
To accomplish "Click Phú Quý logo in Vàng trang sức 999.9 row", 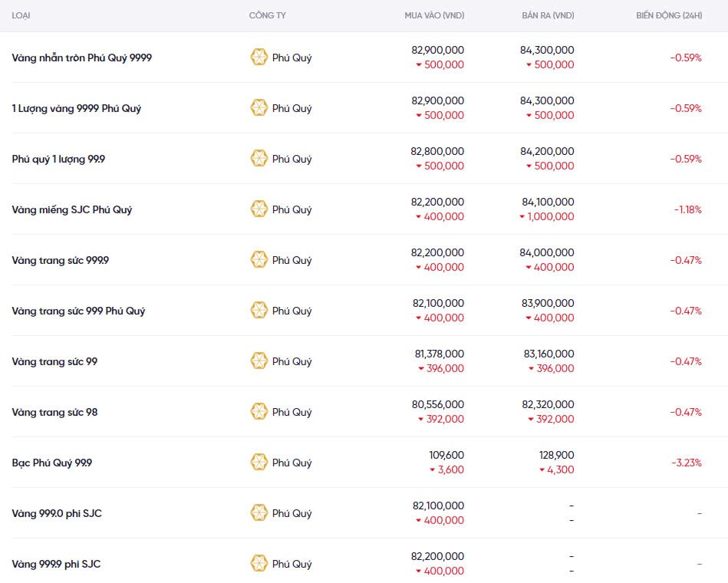I will pos(259,260).
